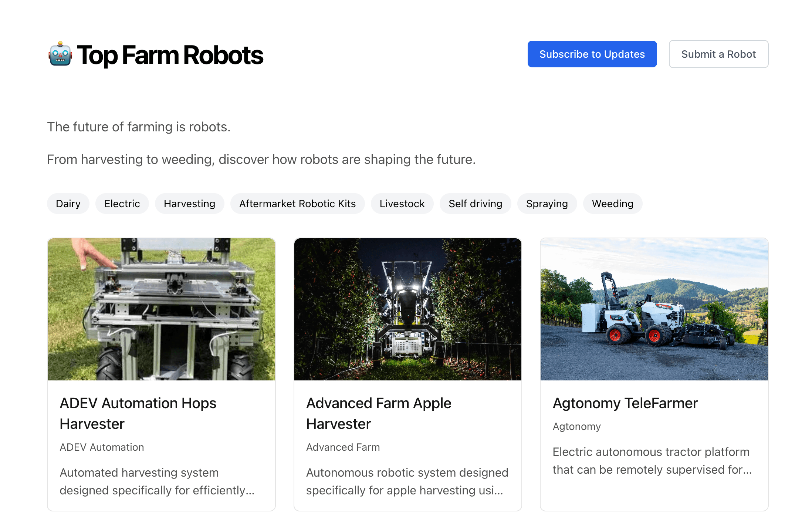Click Subscribe to Updates button

point(592,54)
